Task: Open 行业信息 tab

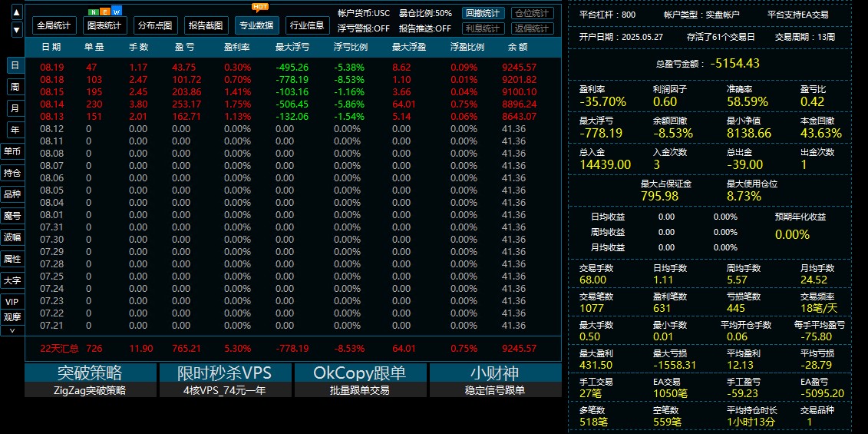Action: 308,25
